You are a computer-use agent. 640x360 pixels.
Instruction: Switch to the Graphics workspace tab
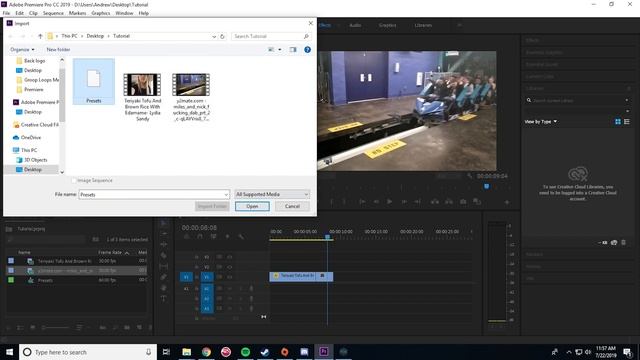tap(387, 25)
